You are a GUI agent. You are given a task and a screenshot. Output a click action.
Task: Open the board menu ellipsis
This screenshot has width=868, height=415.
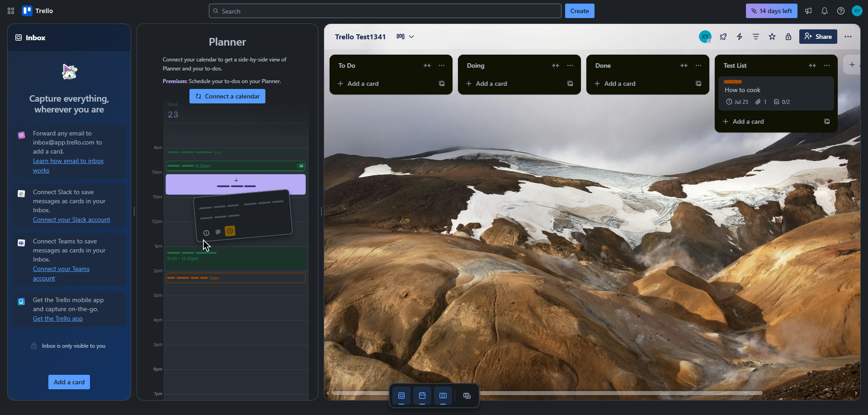point(848,37)
